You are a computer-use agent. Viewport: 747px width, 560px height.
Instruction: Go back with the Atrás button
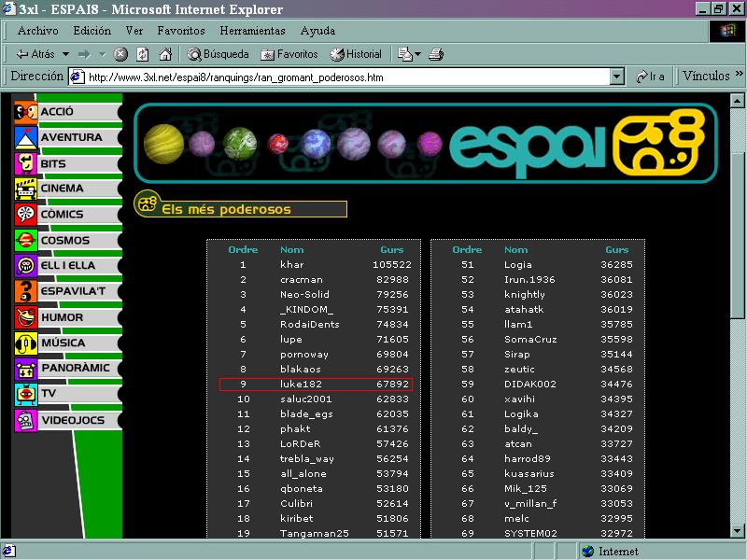[x=35, y=54]
